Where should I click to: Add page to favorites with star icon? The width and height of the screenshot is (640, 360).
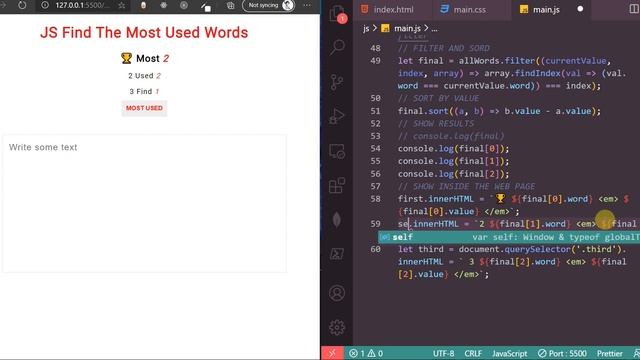coord(122,5)
